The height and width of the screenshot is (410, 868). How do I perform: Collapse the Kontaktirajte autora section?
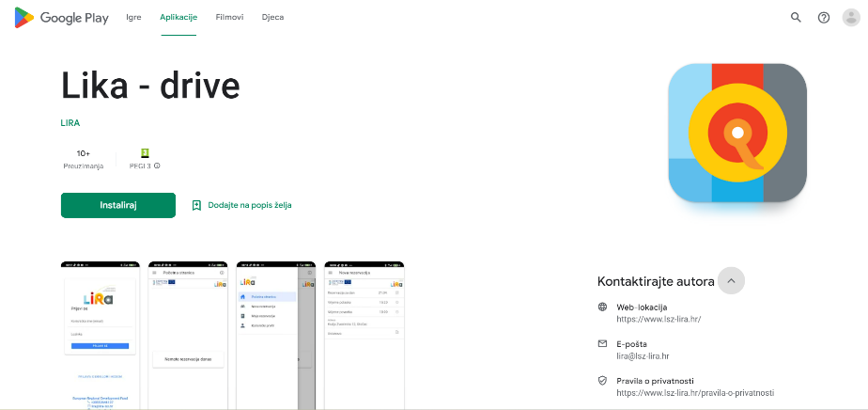click(731, 281)
